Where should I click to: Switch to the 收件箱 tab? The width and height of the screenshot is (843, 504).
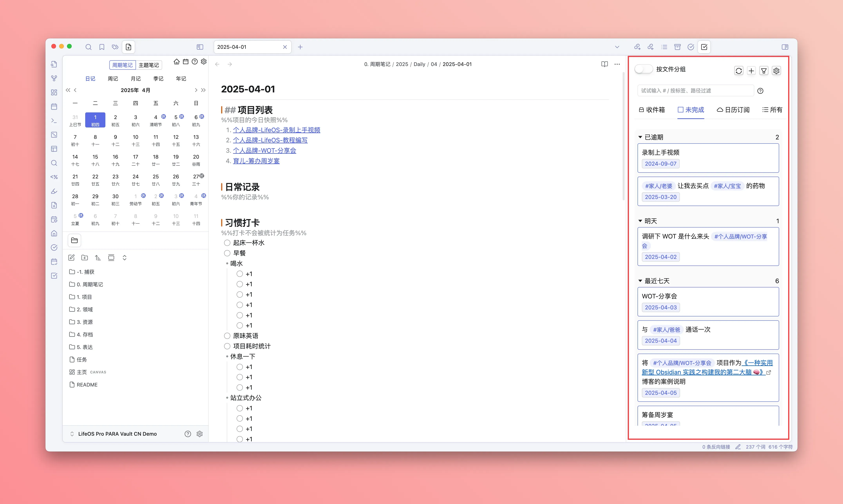click(x=652, y=110)
